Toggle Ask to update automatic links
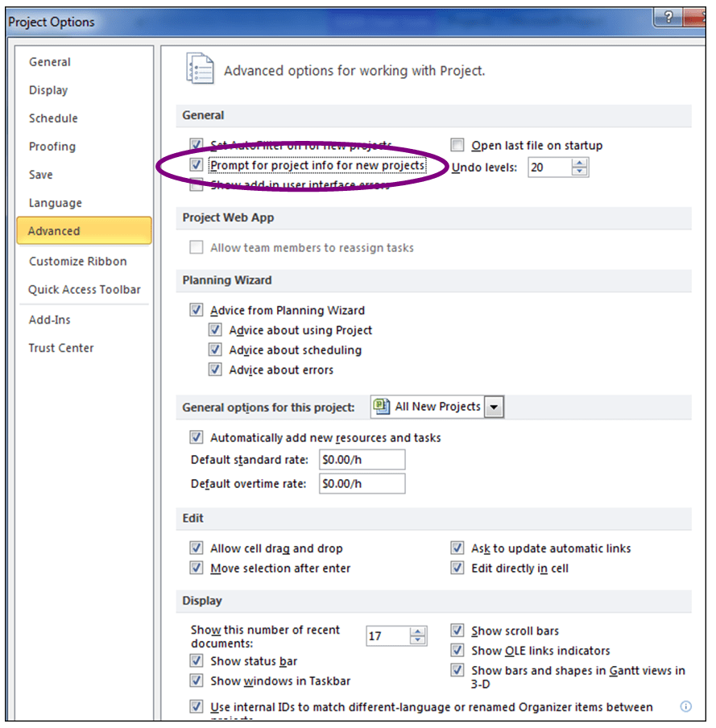Viewport: 716px width, 728px height. coord(457,548)
